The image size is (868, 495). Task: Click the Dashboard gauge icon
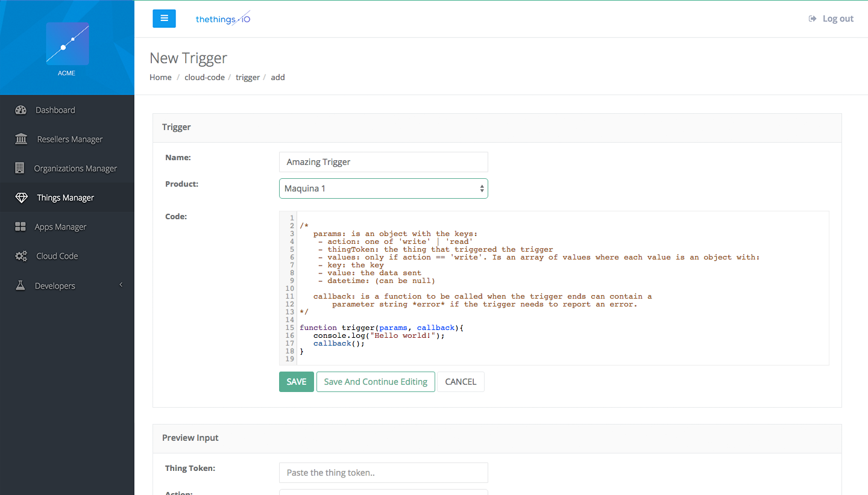(21, 110)
